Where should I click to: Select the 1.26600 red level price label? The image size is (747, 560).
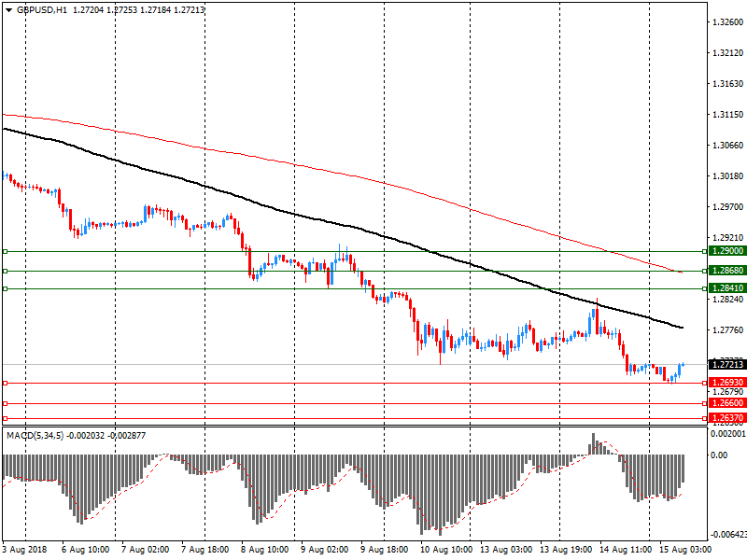coord(727,403)
